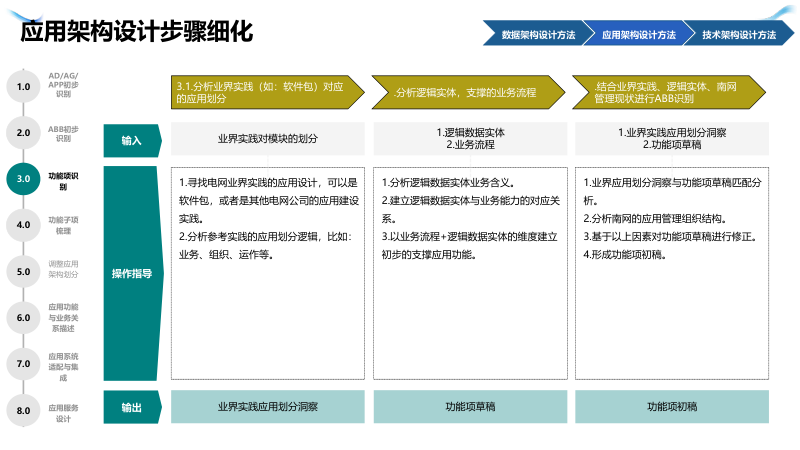Click bold label 功能项识别
800x450 pixels.
63,181
